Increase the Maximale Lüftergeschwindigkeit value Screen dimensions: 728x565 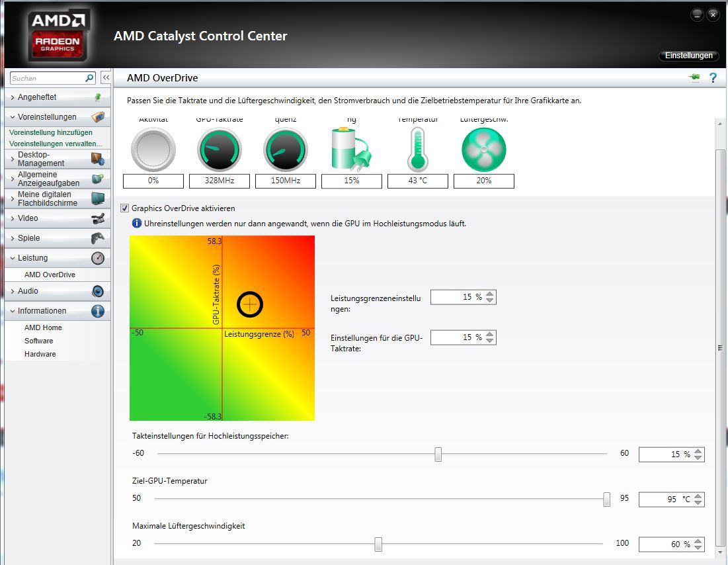point(698,541)
